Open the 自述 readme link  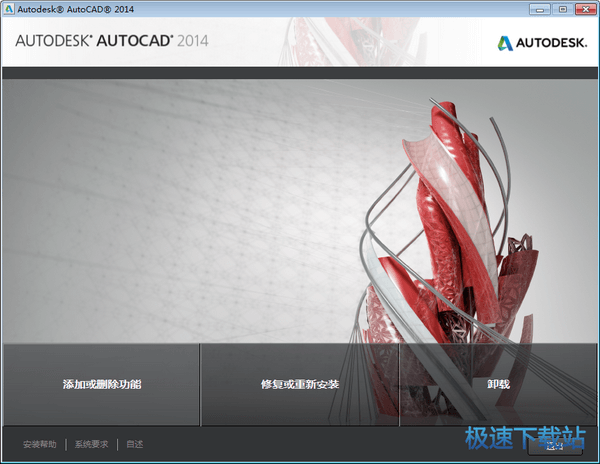pyautogui.click(x=135, y=444)
